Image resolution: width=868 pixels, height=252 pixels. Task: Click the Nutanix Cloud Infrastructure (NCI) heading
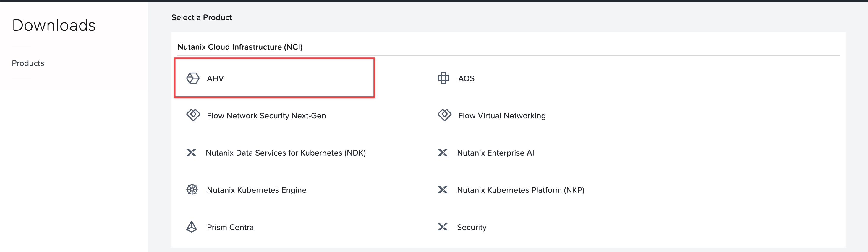pos(240,47)
